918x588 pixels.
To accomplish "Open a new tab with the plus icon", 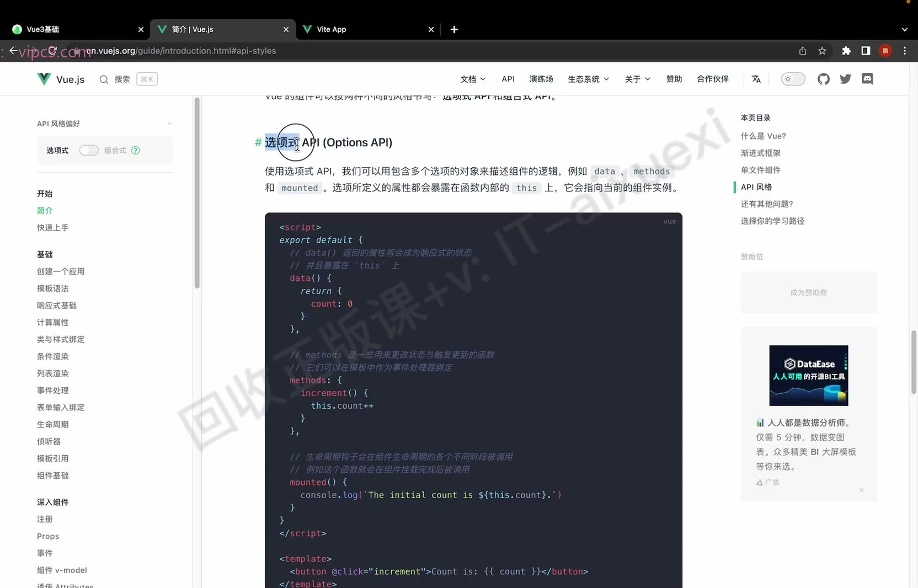I will pyautogui.click(x=454, y=29).
